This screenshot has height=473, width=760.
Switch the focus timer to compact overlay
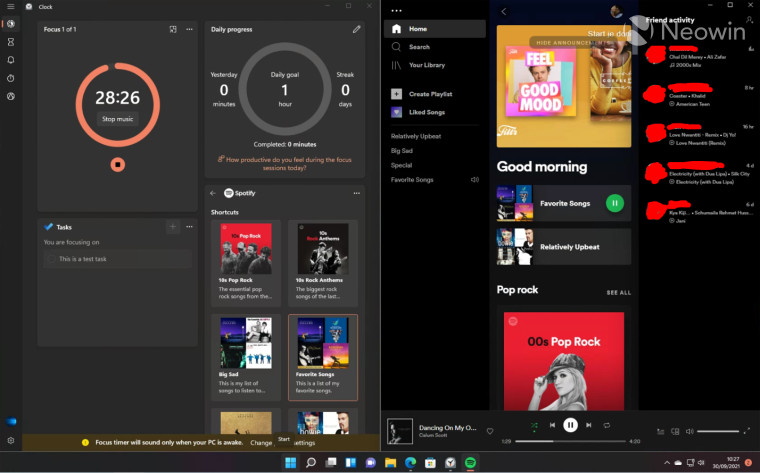click(x=173, y=29)
